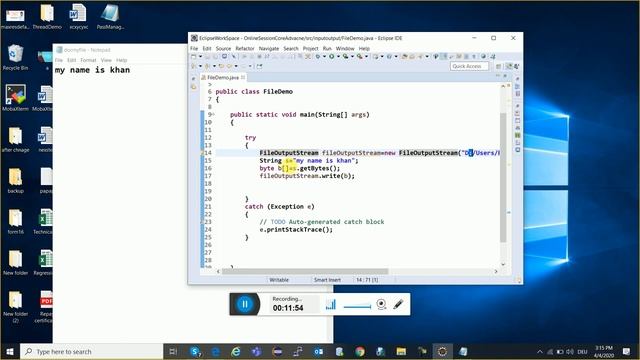Collapse the main method fold marker
The width and height of the screenshot is (640, 360).
213,115
